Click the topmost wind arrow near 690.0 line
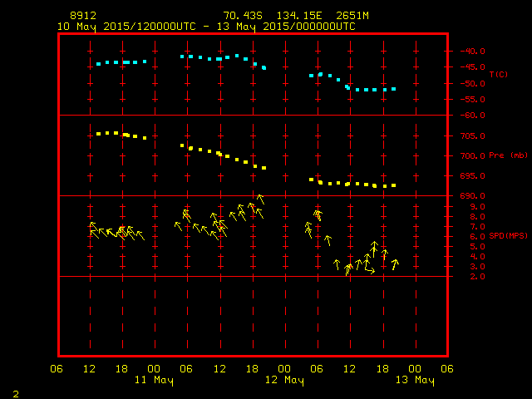Viewport: 532px width, 399px height. pos(260,199)
